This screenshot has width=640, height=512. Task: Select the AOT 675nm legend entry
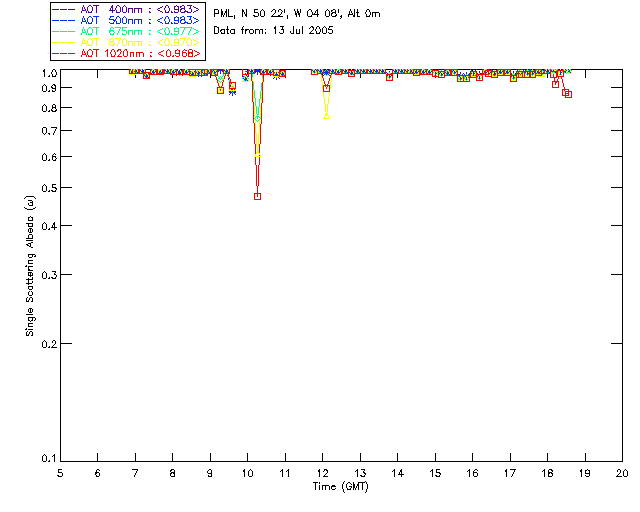coord(126,31)
